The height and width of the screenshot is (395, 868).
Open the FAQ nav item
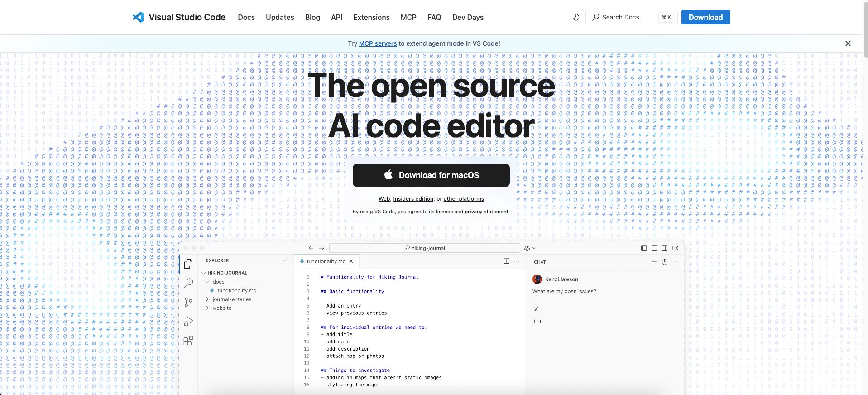click(434, 17)
